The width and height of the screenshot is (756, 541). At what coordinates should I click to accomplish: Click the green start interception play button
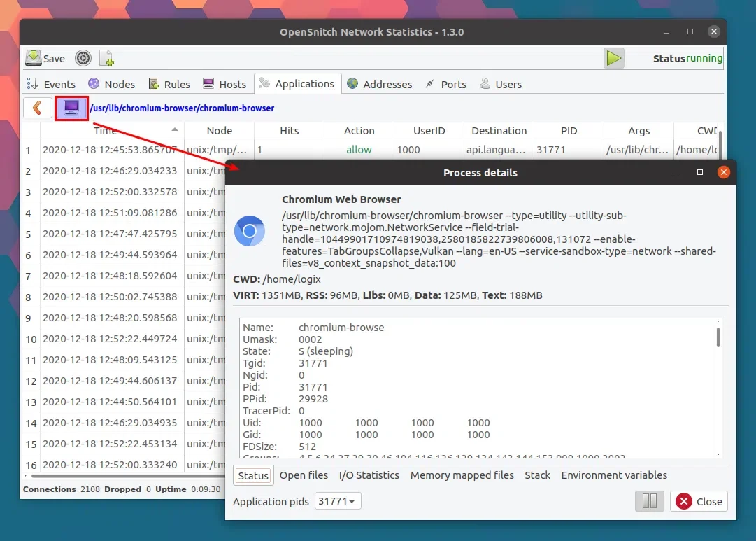click(x=614, y=58)
